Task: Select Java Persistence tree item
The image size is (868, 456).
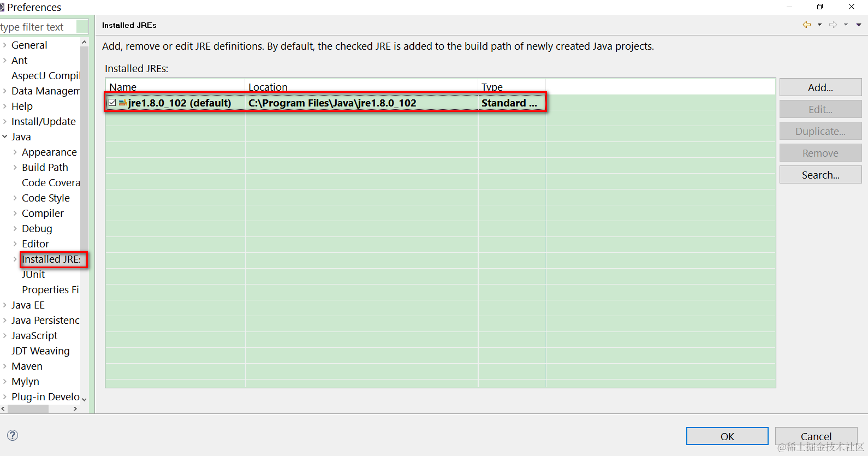Action: [45, 320]
